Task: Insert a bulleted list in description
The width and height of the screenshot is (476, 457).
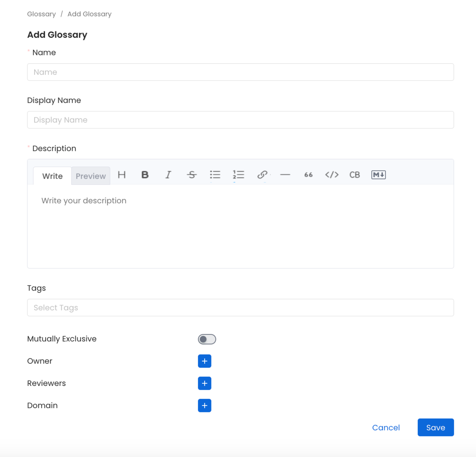Action: pyautogui.click(x=215, y=175)
